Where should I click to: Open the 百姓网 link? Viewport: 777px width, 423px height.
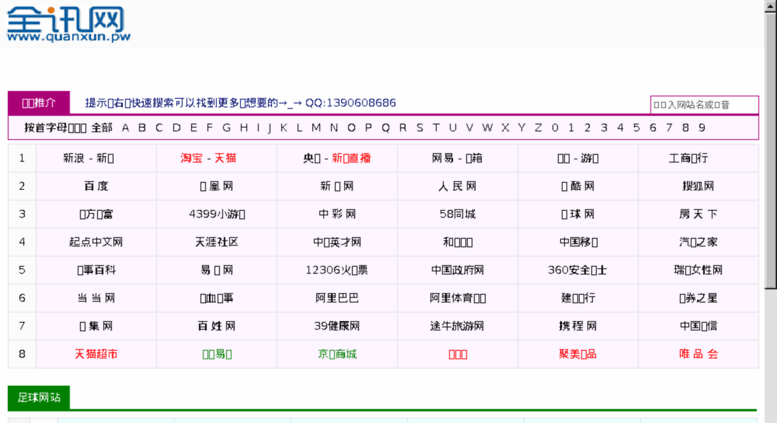(x=217, y=326)
